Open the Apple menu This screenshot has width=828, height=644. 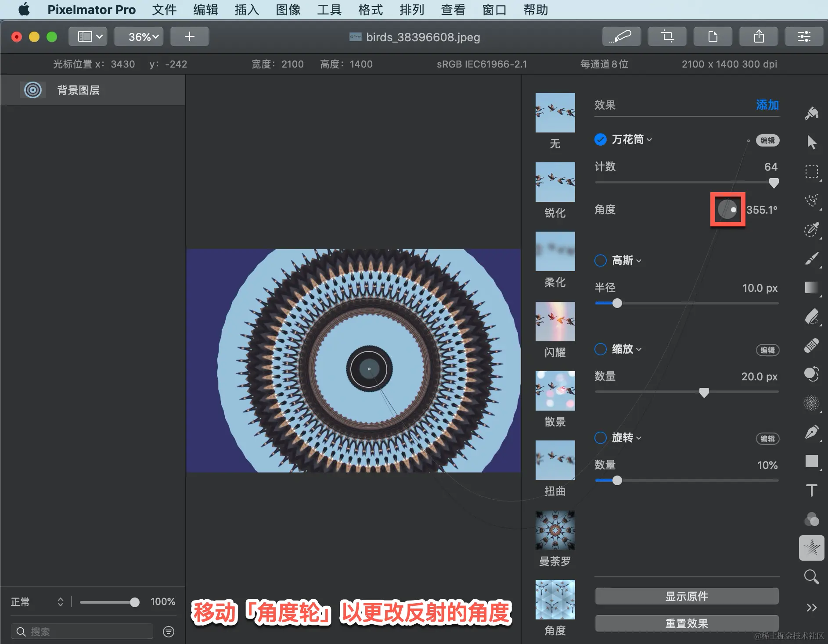tap(24, 9)
